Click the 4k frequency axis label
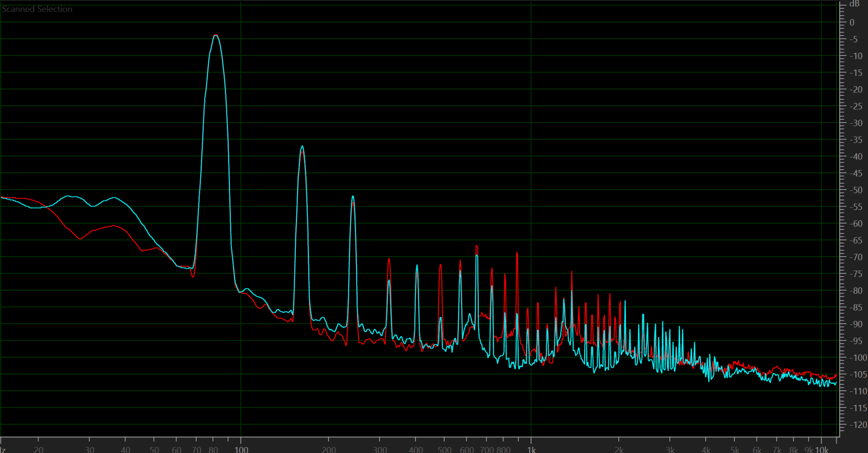The height and width of the screenshot is (453, 868). tap(706, 450)
